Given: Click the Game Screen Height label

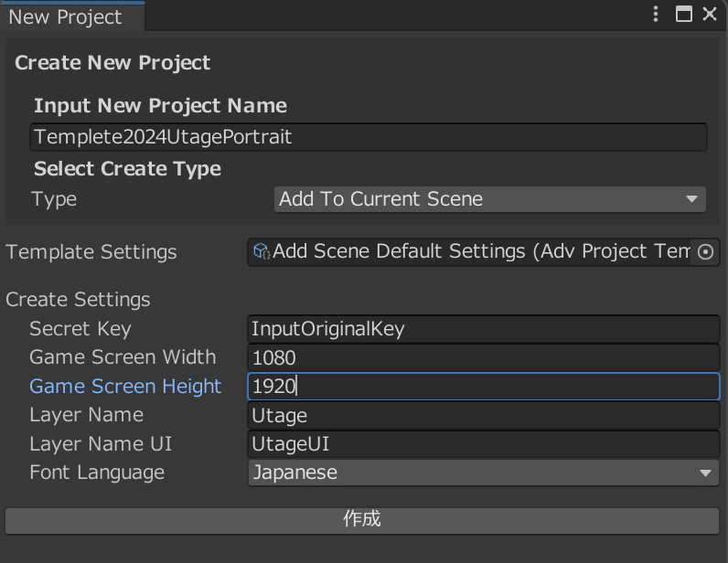Looking at the screenshot, I should (125, 387).
